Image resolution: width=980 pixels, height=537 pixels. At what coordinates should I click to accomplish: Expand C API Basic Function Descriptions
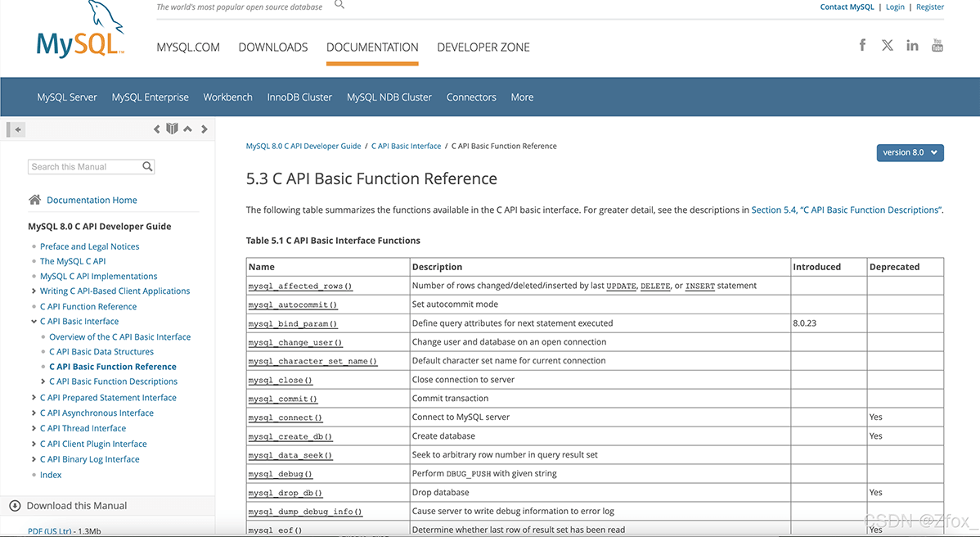click(x=43, y=381)
